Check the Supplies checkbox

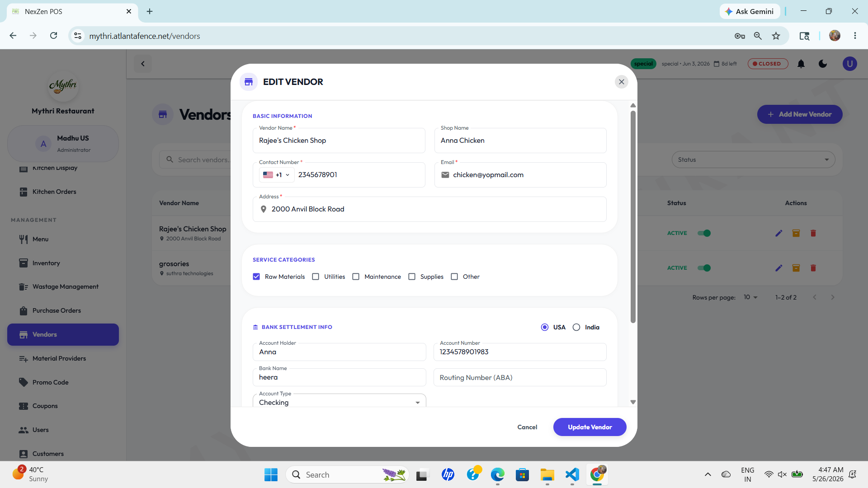pyautogui.click(x=412, y=277)
